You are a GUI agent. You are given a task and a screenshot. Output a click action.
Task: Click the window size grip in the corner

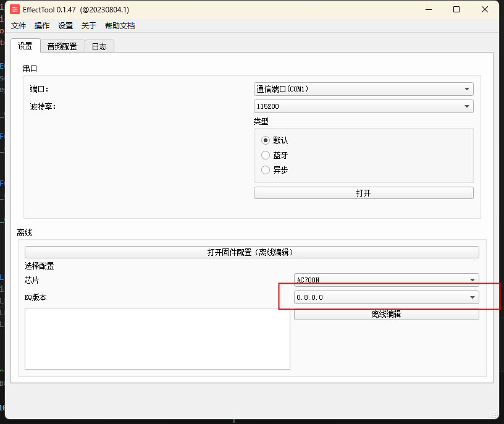(495, 415)
